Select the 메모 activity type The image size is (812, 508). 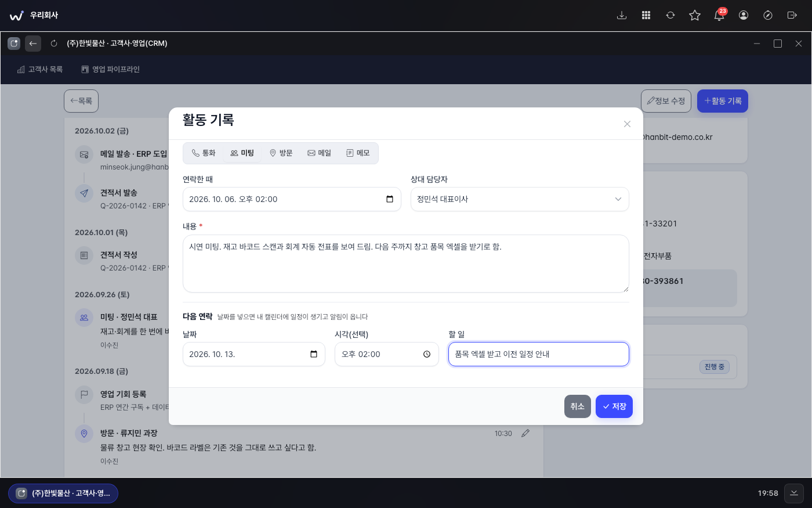[358, 153]
